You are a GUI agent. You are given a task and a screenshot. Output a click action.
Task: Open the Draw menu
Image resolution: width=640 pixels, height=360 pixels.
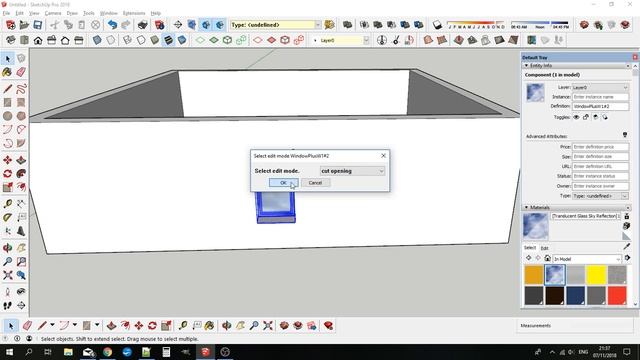point(72,13)
